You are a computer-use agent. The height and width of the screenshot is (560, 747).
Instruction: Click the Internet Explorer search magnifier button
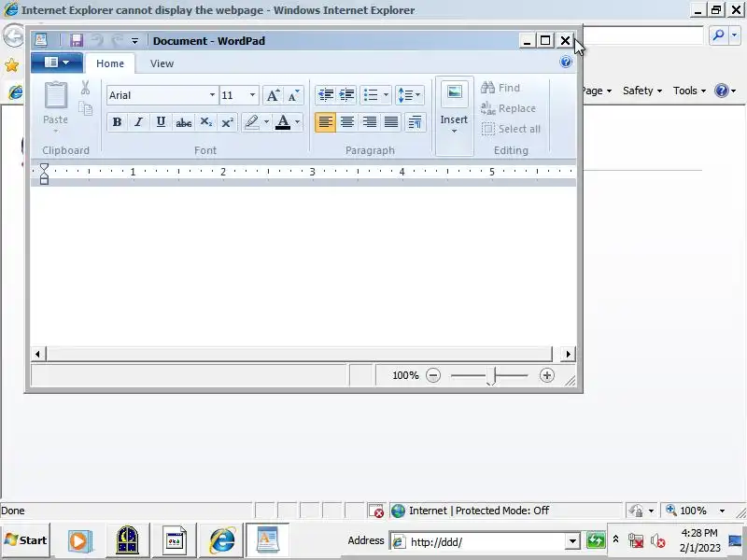718,35
